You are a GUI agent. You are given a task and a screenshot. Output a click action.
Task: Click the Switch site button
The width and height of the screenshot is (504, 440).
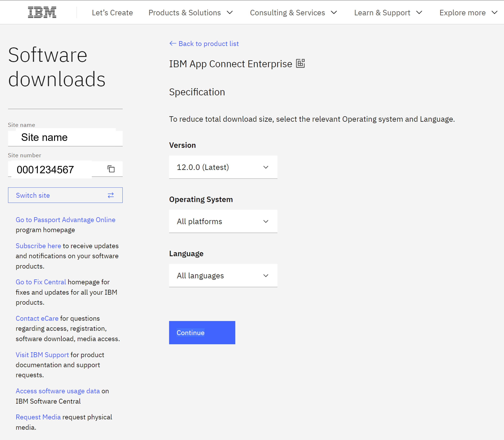(65, 195)
